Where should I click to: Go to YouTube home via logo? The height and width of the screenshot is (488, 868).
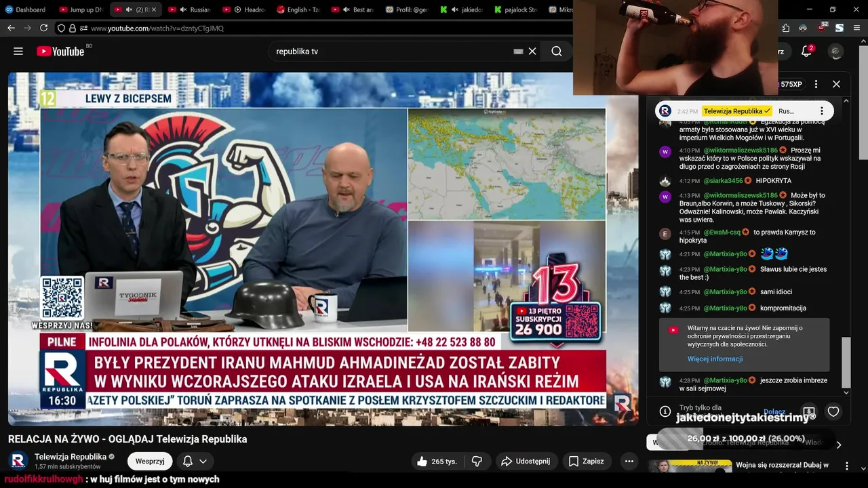click(x=60, y=52)
